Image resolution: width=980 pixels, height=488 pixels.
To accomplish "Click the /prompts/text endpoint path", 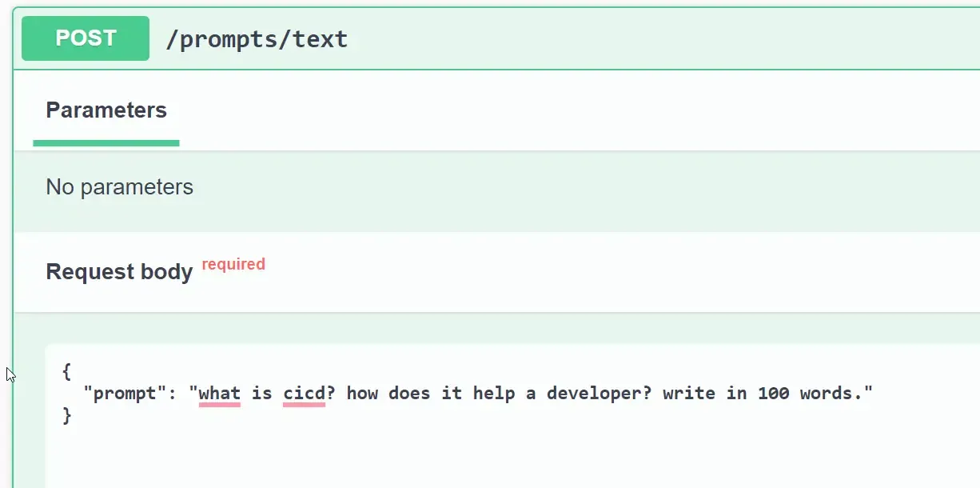I will click(256, 39).
